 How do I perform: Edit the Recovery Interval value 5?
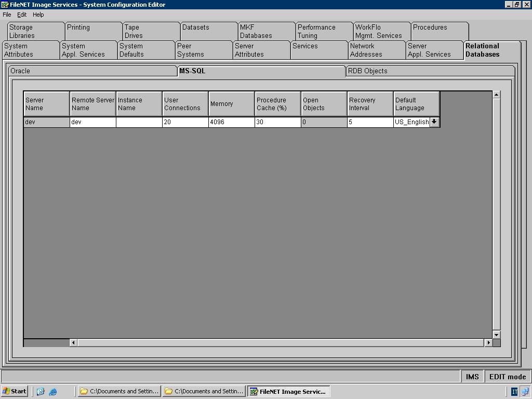[370, 122]
